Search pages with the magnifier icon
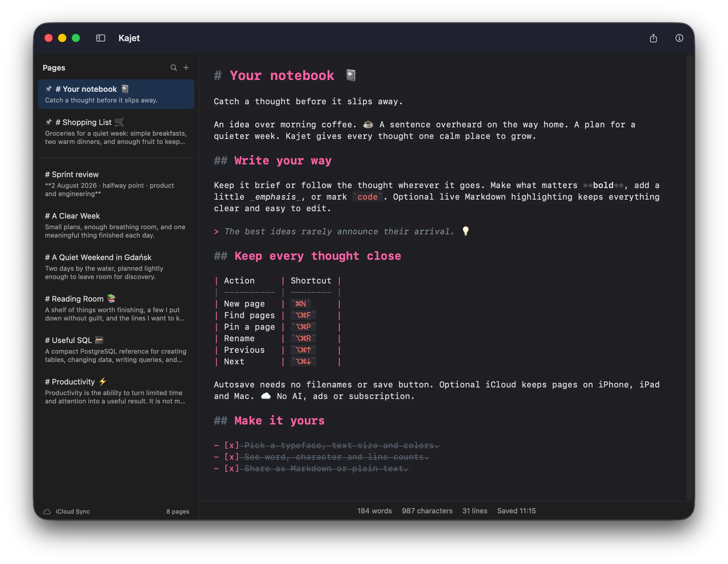Image resolution: width=728 pixels, height=564 pixels. click(x=173, y=68)
